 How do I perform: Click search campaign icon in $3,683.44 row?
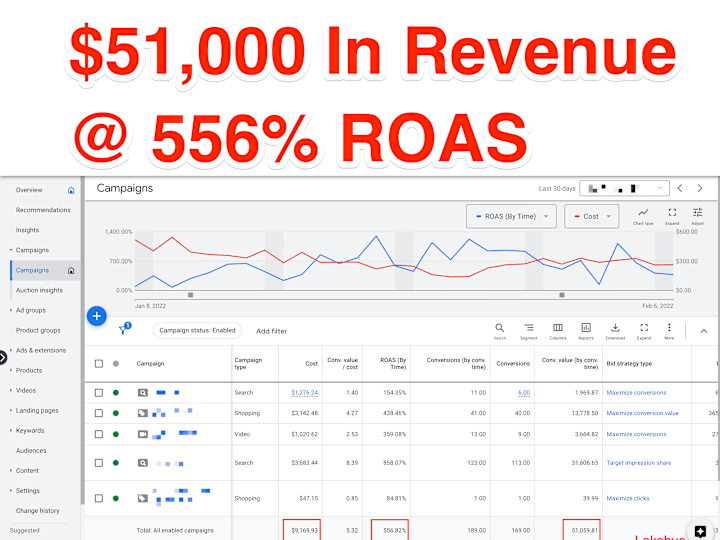[x=143, y=463]
